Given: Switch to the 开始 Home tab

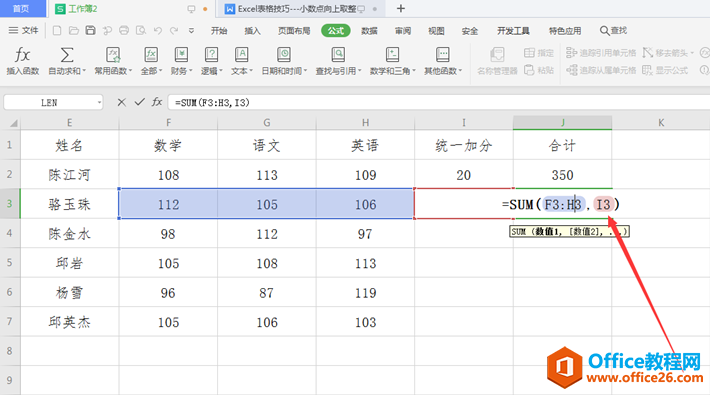Looking at the screenshot, I should [x=219, y=31].
